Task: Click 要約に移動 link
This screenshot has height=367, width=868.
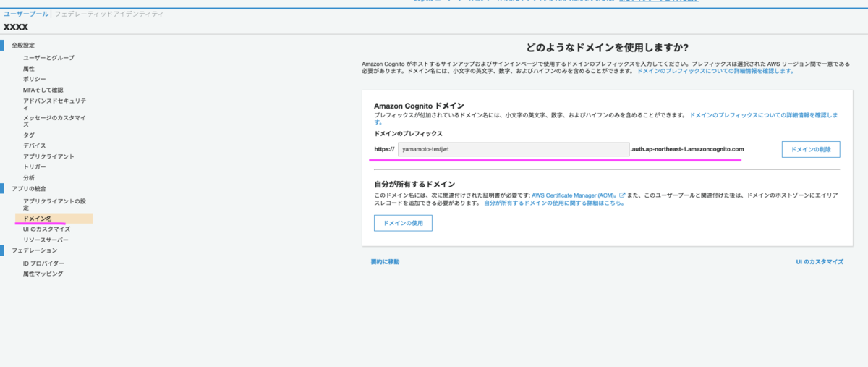Action: [385, 262]
